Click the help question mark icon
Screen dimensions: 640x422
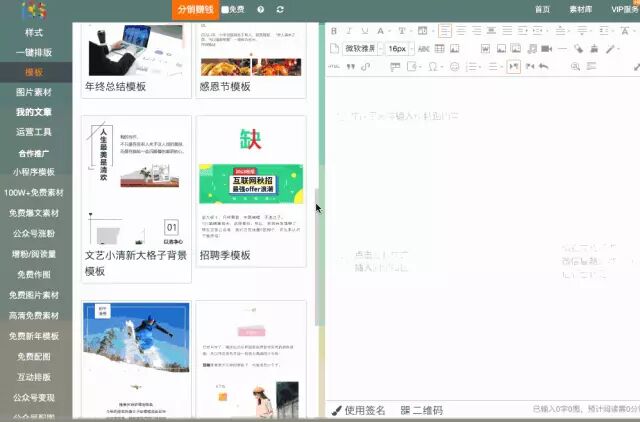pos(261,9)
